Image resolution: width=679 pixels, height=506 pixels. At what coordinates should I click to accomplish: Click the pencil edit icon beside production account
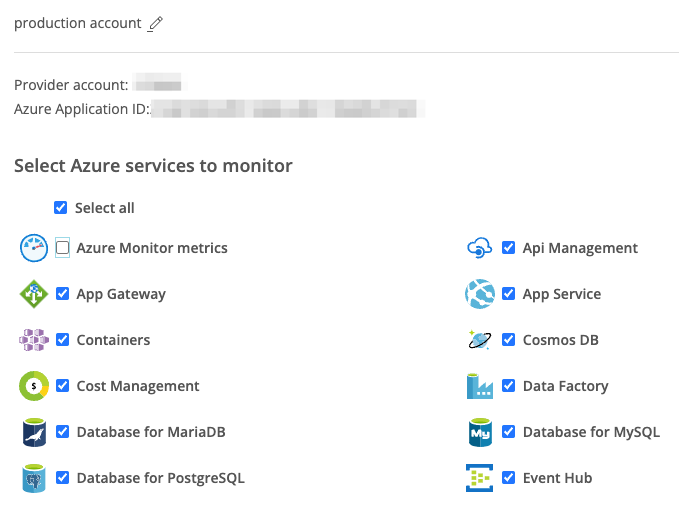pos(155,24)
